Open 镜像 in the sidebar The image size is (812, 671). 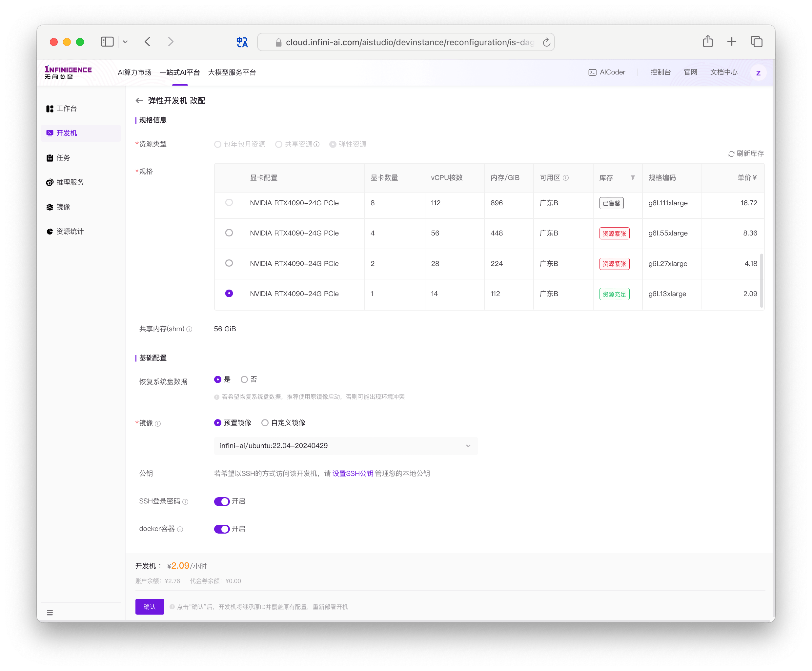pyautogui.click(x=81, y=207)
